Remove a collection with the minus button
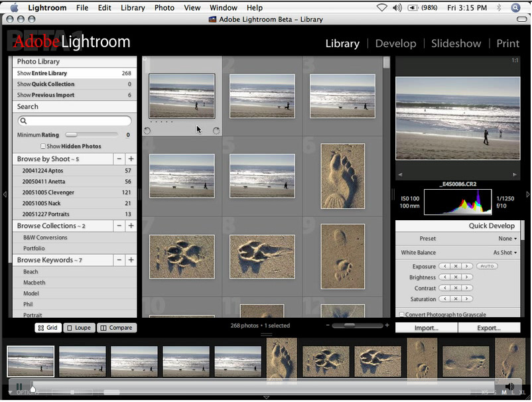Viewport: 532px width, 402px height. click(119, 226)
